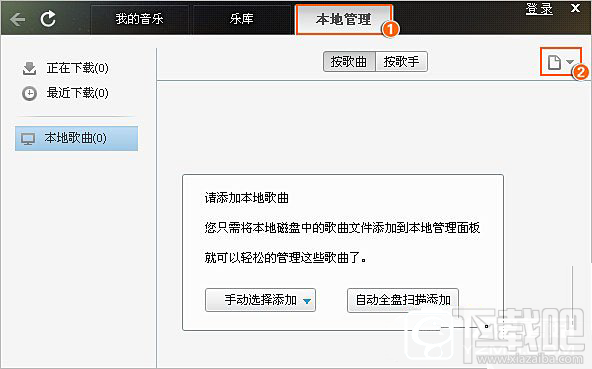Select the 本地歌曲(0) entry
592x369 pixels.
76,139
